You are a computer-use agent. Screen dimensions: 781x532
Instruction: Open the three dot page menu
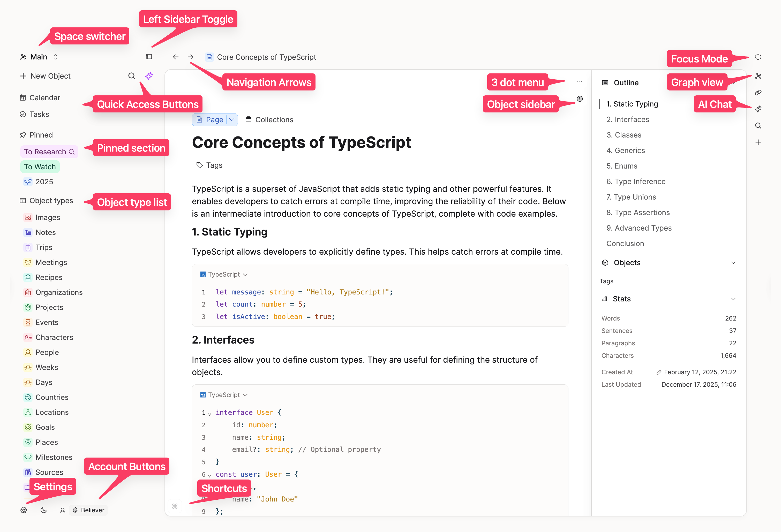point(580,81)
